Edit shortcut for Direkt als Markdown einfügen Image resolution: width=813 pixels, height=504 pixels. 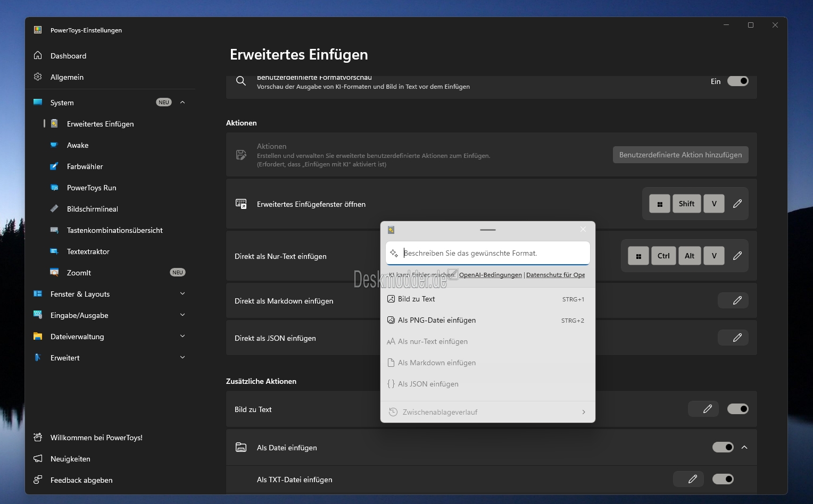click(x=733, y=300)
